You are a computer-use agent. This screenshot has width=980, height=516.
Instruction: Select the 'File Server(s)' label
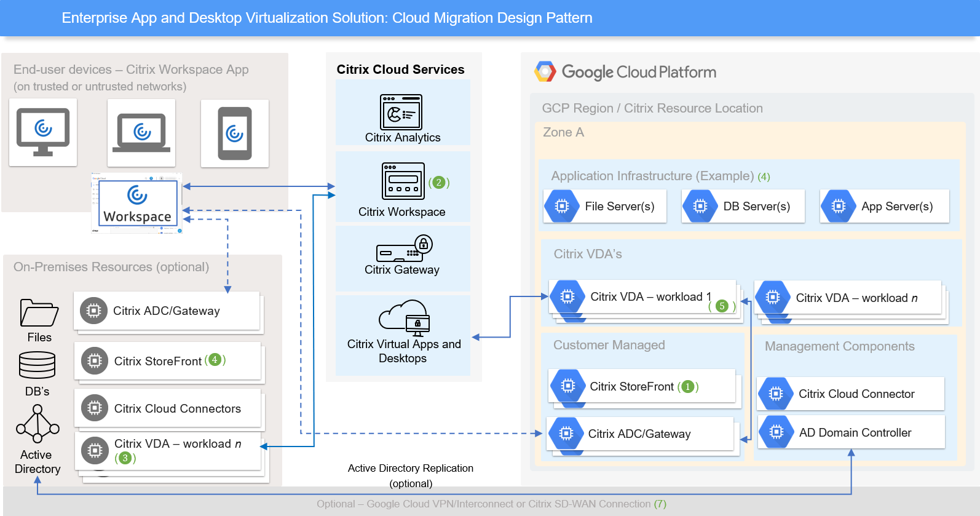pos(620,207)
